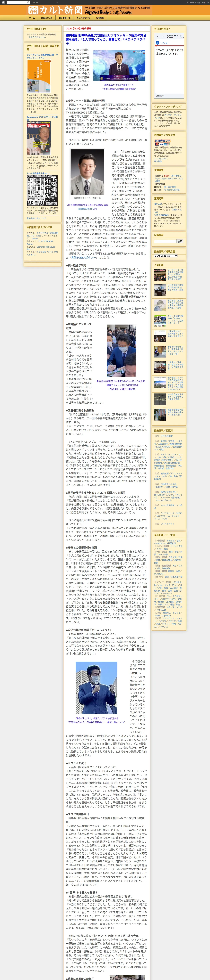Click photo of Abe signing at street event

coord(121,351)
